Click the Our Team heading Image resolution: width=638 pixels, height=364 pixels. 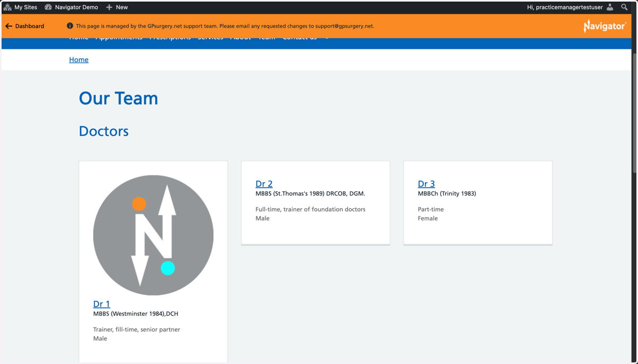tap(119, 98)
